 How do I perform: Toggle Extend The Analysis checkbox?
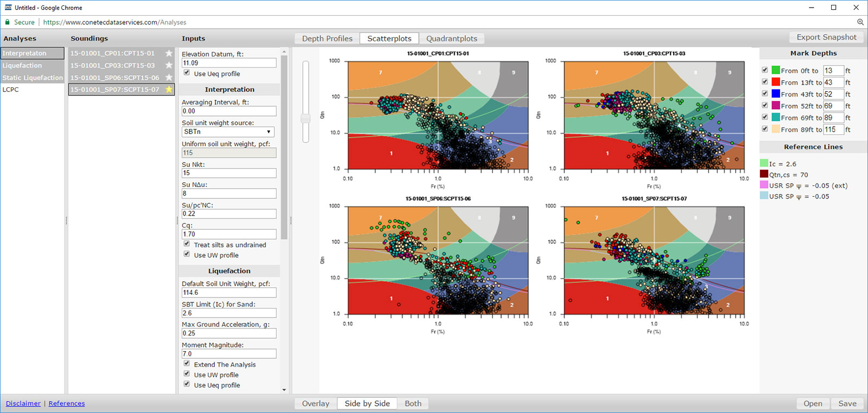pyautogui.click(x=187, y=364)
